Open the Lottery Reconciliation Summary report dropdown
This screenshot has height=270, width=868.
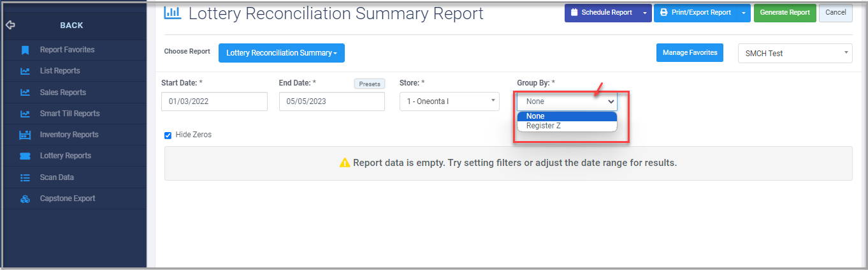pyautogui.click(x=282, y=53)
